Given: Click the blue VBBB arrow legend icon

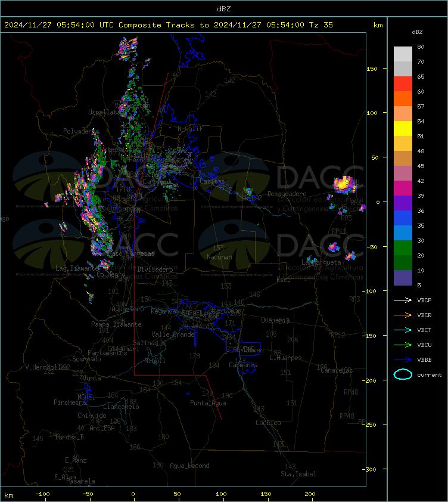Looking at the screenshot, I should point(403,360).
